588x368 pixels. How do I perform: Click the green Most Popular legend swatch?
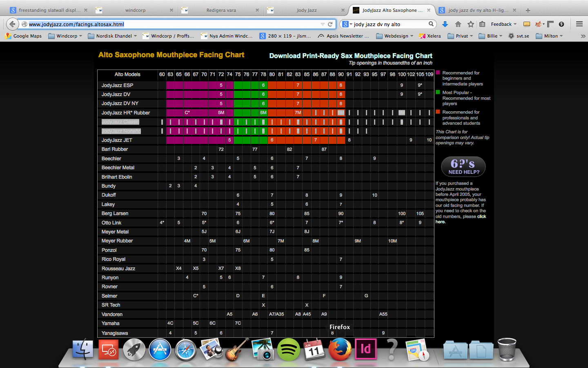click(x=438, y=92)
